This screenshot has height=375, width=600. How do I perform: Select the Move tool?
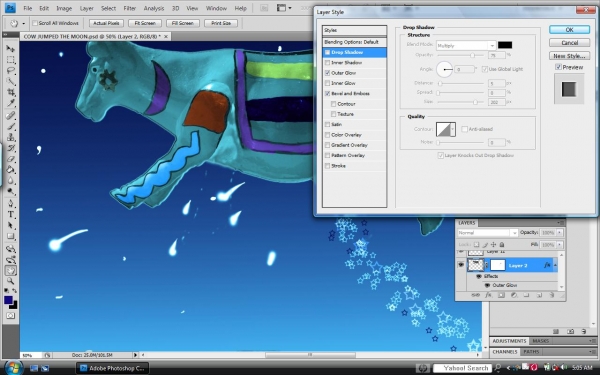(x=10, y=49)
